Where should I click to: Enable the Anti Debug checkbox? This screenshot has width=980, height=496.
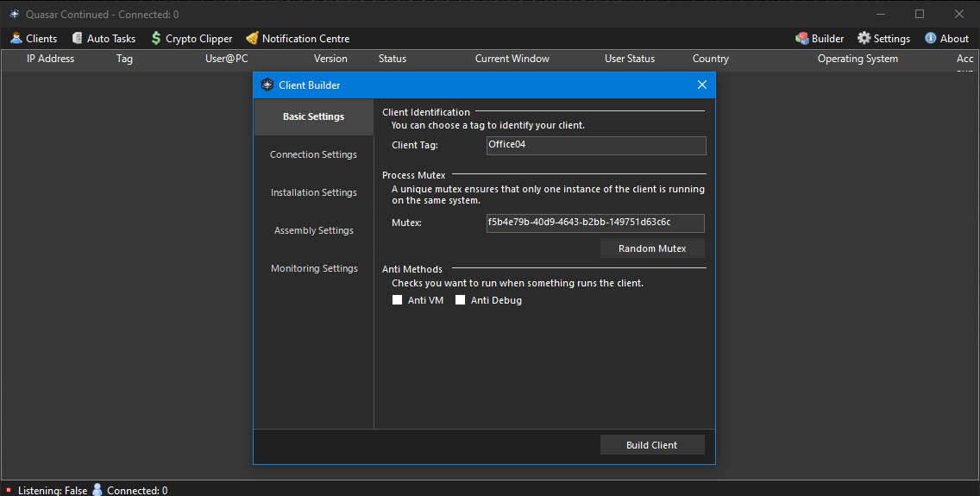[x=461, y=300]
